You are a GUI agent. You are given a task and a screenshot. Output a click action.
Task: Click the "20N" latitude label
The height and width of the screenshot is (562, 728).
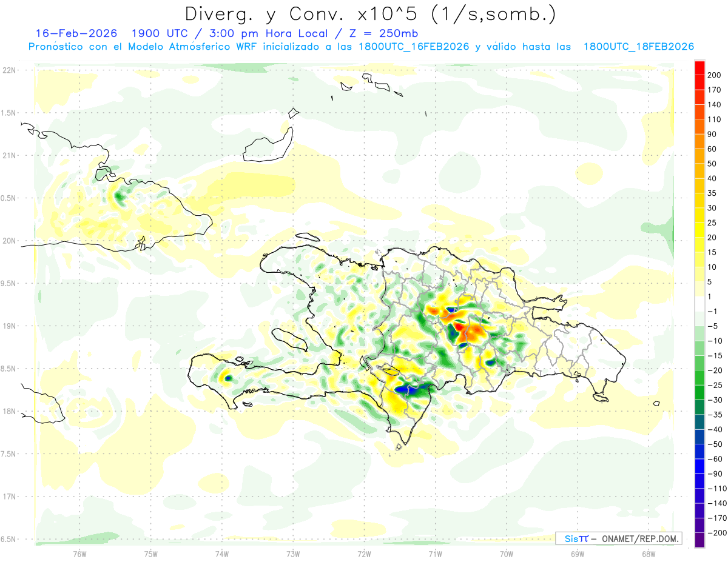[x=8, y=241]
